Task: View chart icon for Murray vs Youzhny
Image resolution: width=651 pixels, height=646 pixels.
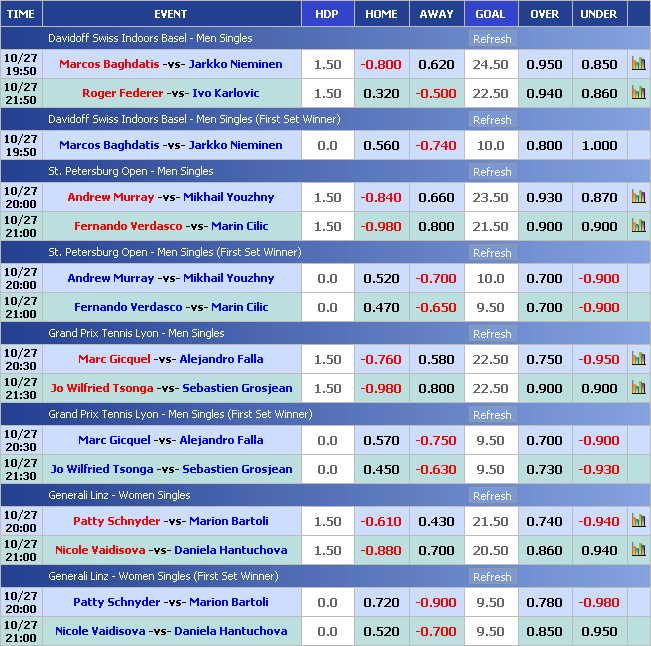Action: 638,197
